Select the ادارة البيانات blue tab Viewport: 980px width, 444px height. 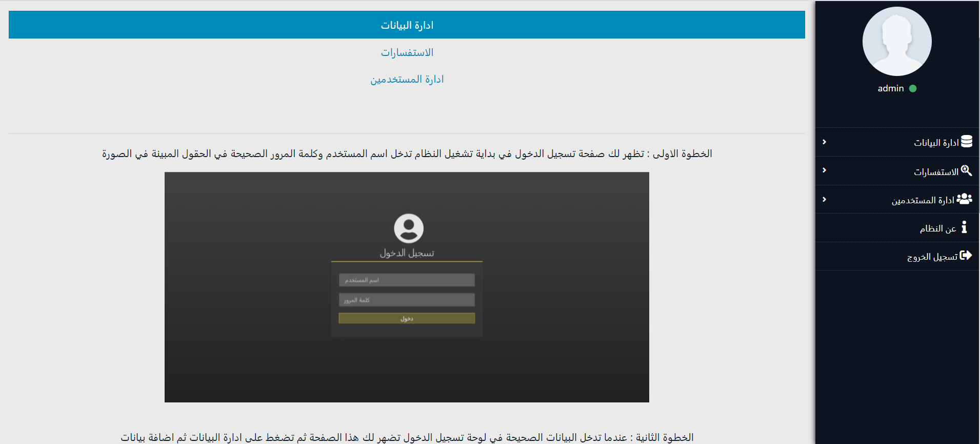pos(407,25)
